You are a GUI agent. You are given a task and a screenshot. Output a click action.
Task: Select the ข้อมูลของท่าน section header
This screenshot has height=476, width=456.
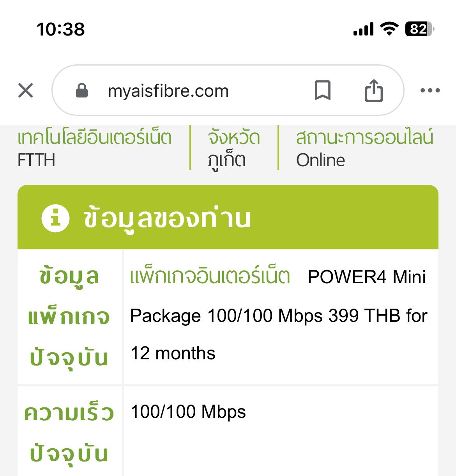click(x=167, y=218)
